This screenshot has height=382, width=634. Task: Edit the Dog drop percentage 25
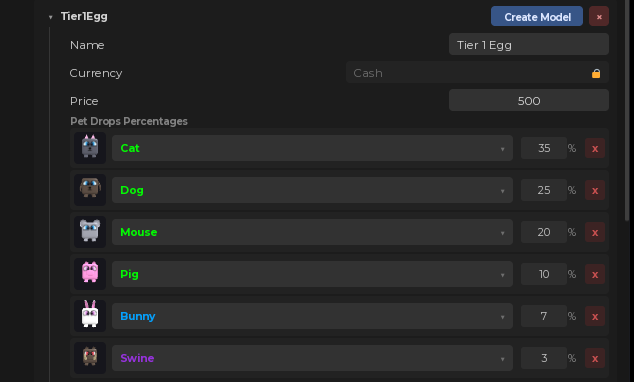pyautogui.click(x=544, y=190)
